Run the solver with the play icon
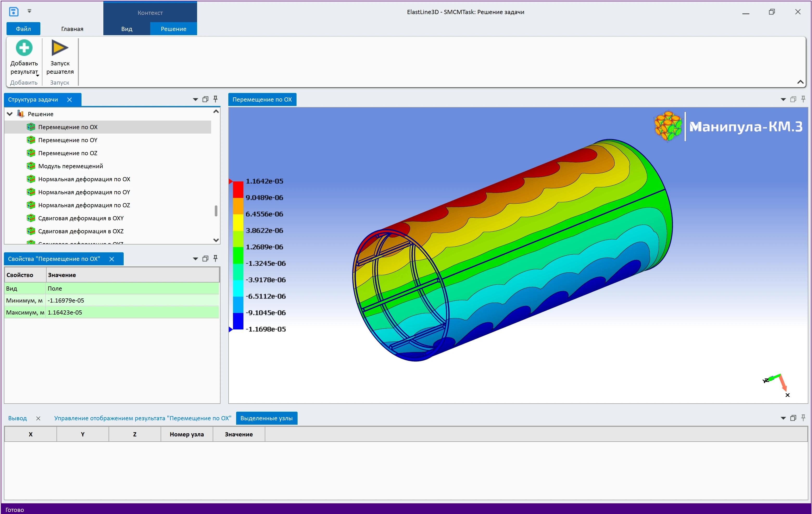812x514 pixels. (x=60, y=48)
